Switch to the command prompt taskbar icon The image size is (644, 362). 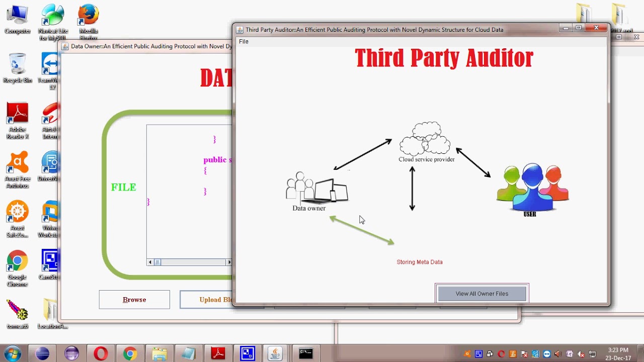(x=305, y=354)
